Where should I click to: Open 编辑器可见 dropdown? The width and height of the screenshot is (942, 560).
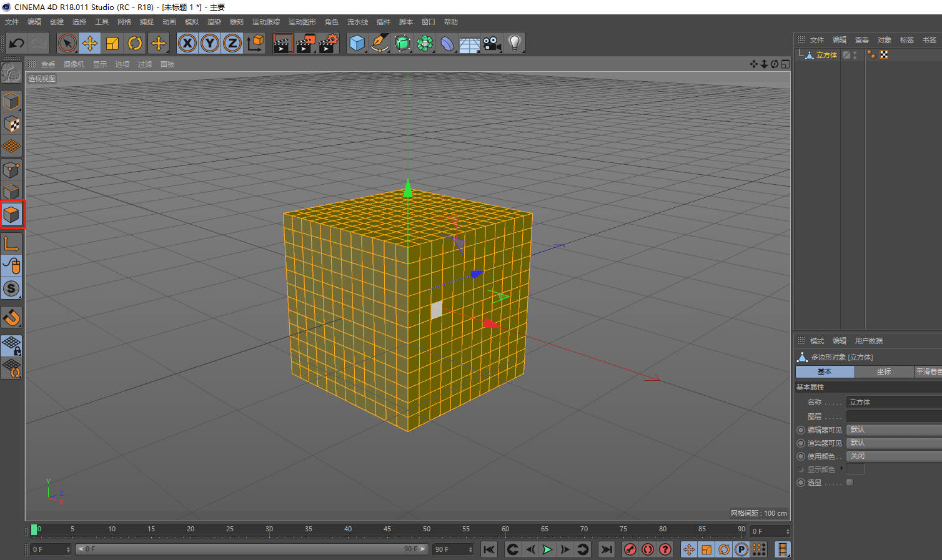point(894,430)
